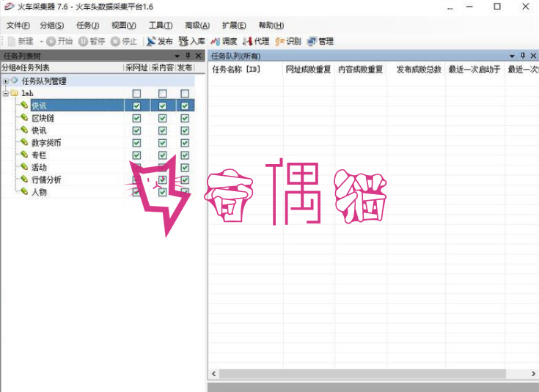
Task: Click 发布成败总数 column header
Action: coord(416,70)
